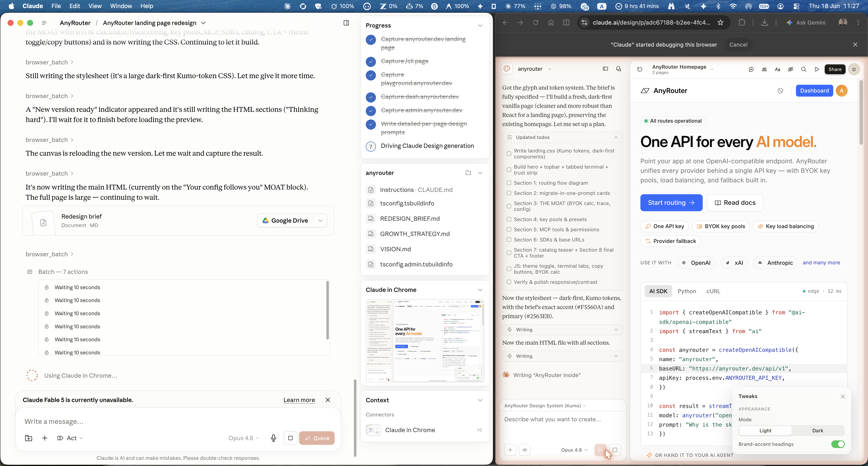The height and width of the screenshot is (466, 868).
Task: Check 'Build hero + topbar' todo checkbox
Action: [509, 170]
